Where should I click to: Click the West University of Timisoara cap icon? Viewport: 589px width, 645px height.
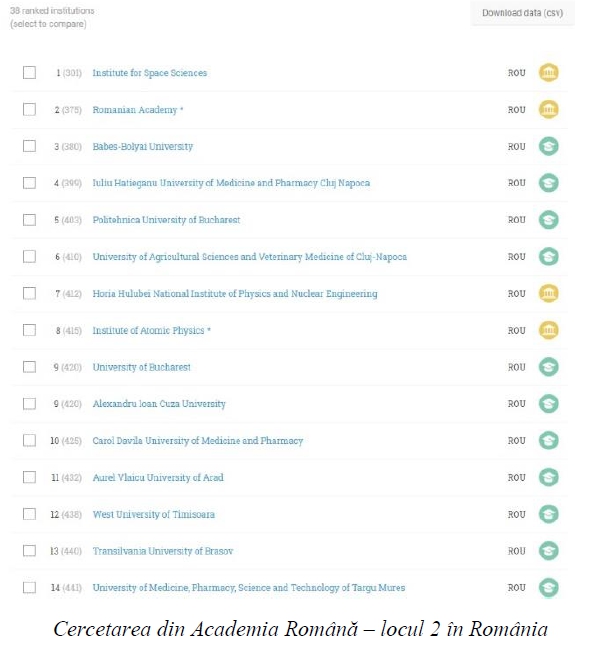[x=548, y=514]
